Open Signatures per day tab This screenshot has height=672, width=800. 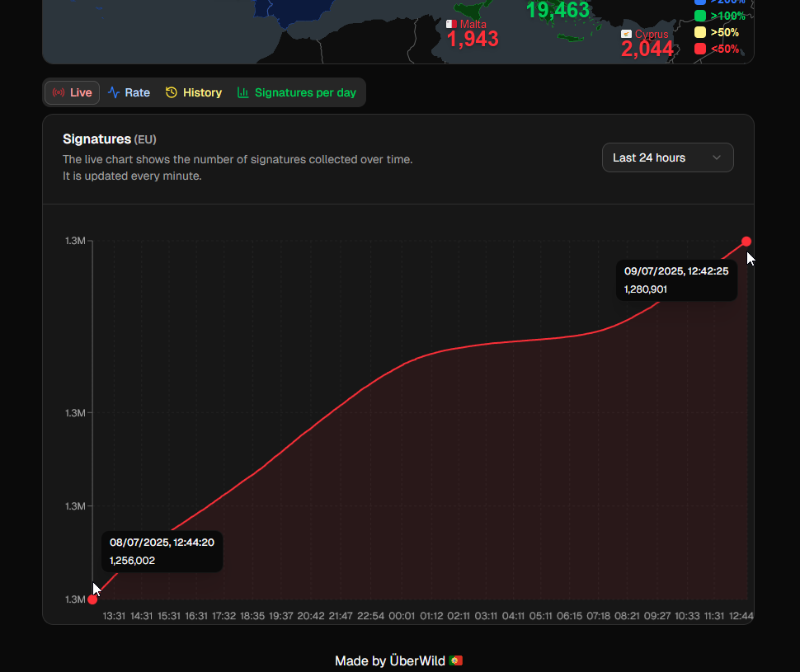pos(297,93)
